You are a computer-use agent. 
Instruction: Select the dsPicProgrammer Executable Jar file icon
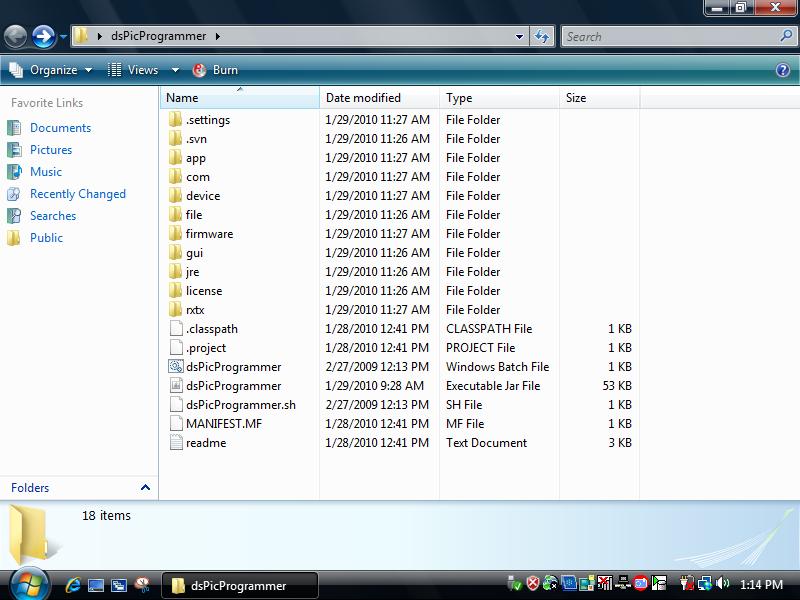coord(176,386)
